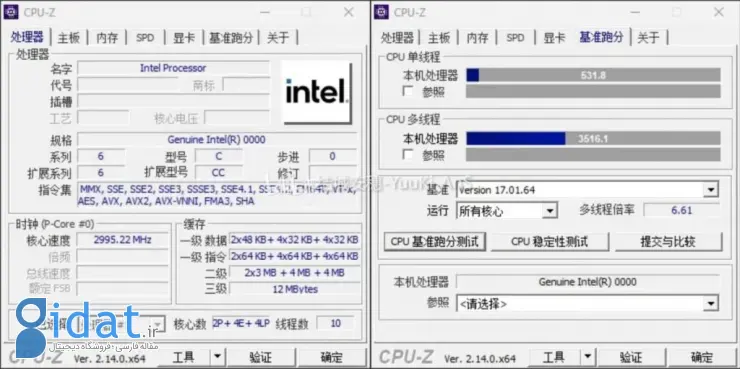
Task: Click 一级 指令 cache value 2x64 KB
Action: click(x=294, y=256)
